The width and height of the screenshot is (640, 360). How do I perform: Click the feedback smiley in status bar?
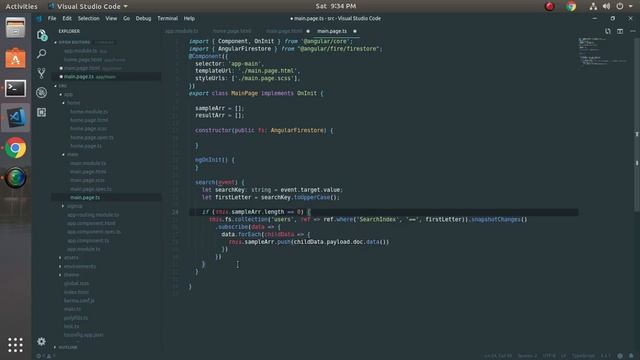620,356
